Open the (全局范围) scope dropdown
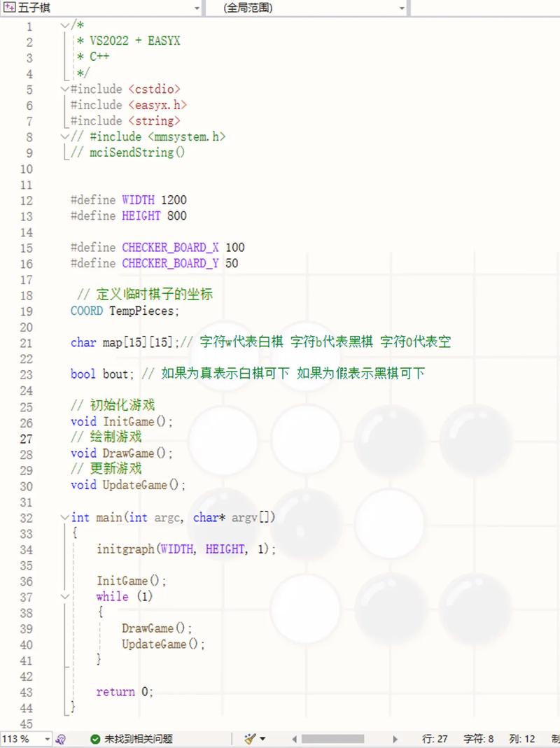The image size is (560, 748). (402, 8)
